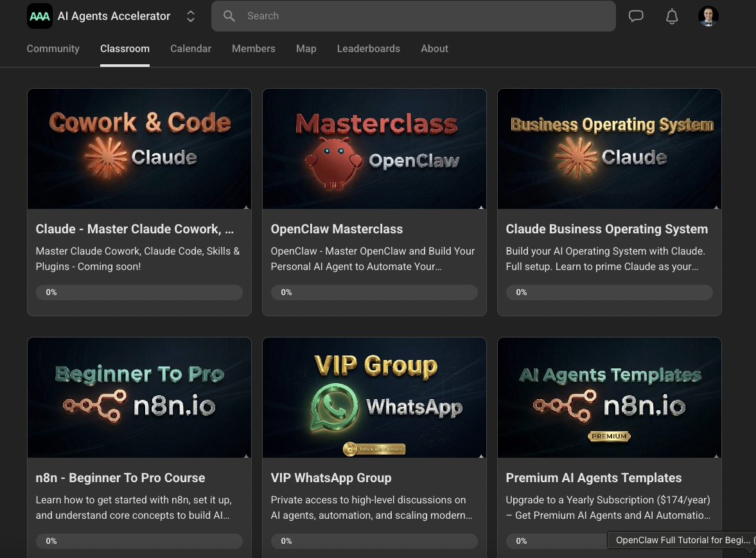Click the AI Agents Accelerator community name
The image size is (756, 558).
114,16
